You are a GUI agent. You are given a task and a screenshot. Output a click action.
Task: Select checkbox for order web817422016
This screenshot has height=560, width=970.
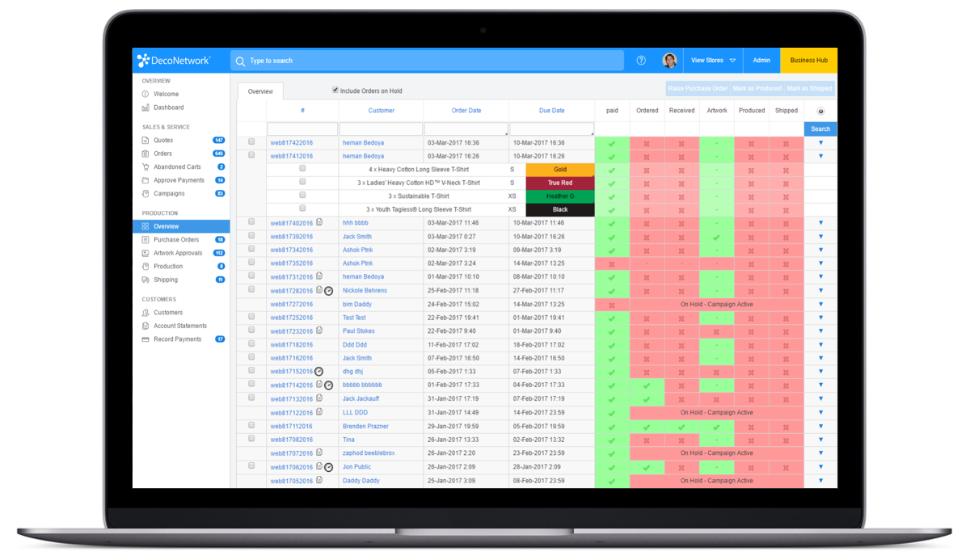pyautogui.click(x=251, y=142)
